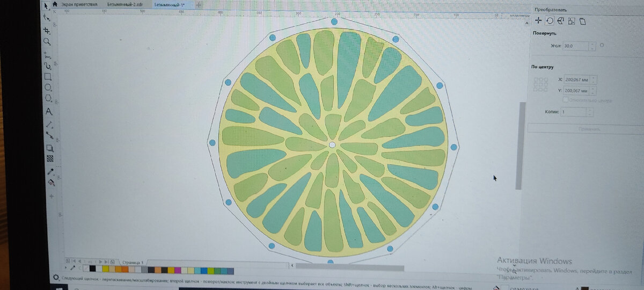
Task: Adjust the X coordinate spinner arrows
Action: click(x=594, y=79)
